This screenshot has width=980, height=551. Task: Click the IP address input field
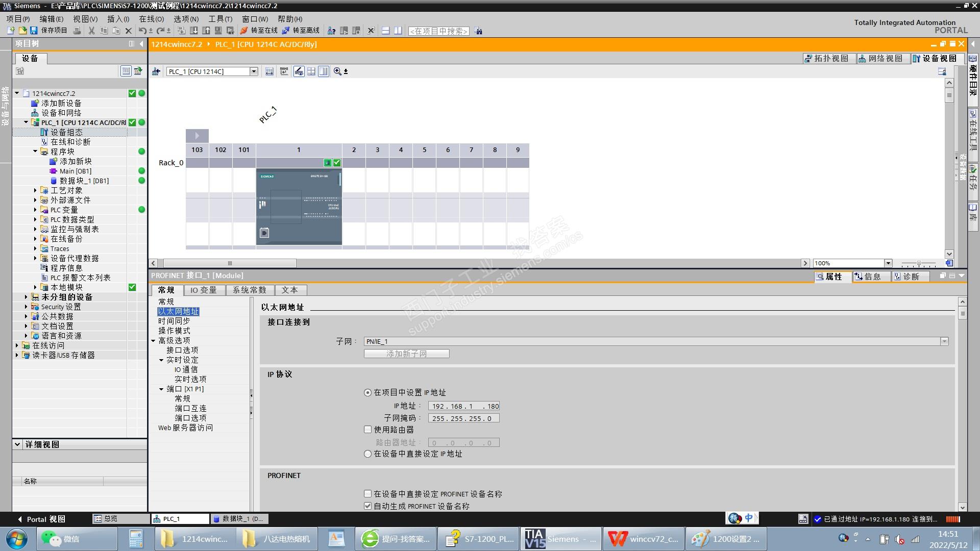pos(463,406)
